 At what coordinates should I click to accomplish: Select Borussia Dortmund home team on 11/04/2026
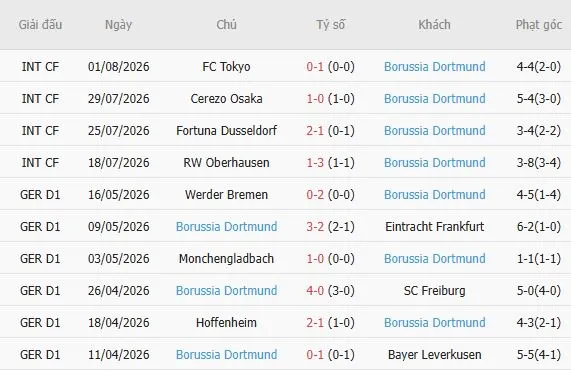tap(226, 355)
